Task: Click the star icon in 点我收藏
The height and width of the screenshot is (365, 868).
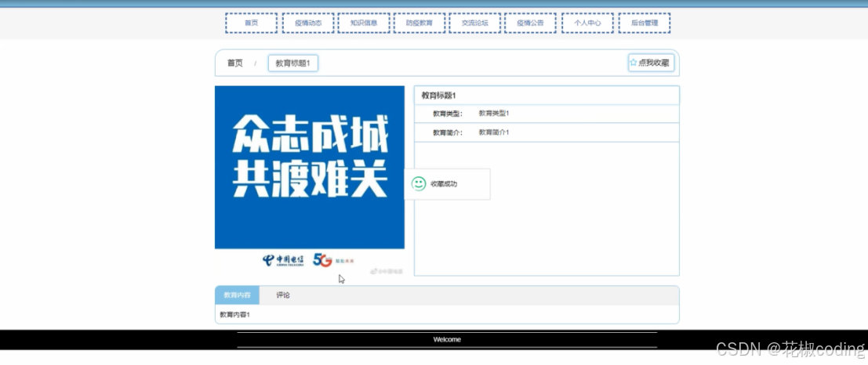Action: tap(634, 63)
